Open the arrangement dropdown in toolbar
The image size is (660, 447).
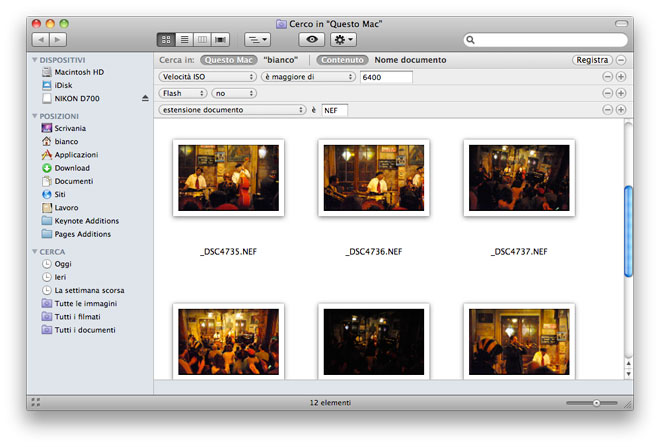[258, 40]
